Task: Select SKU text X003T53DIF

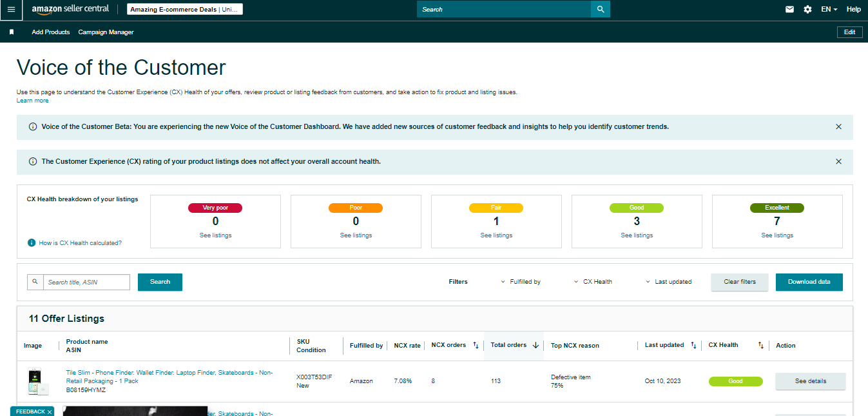Action: 314,377
